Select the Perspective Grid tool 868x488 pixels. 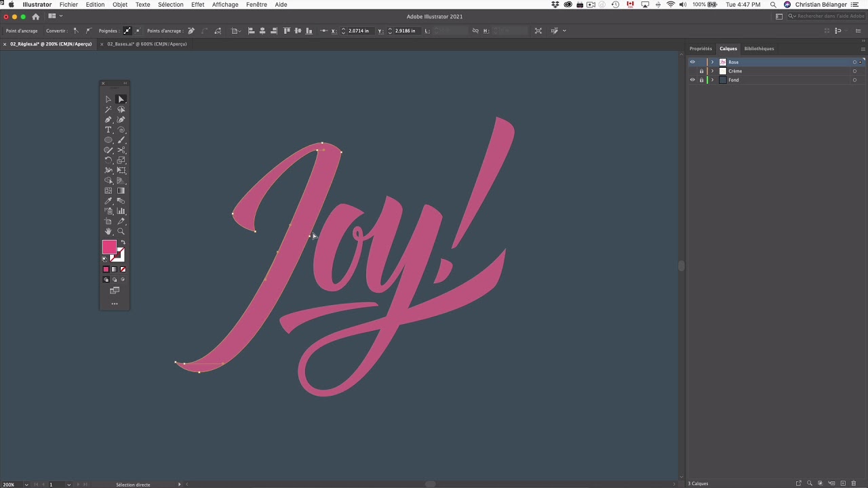(121, 180)
